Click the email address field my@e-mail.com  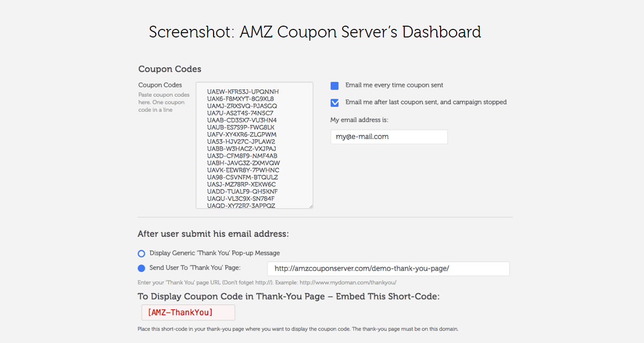[x=389, y=136]
